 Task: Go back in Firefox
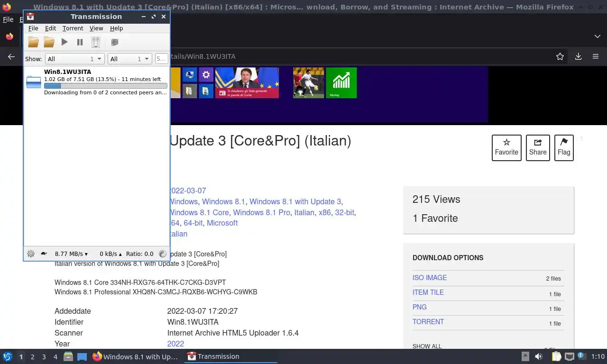(x=11, y=56)
